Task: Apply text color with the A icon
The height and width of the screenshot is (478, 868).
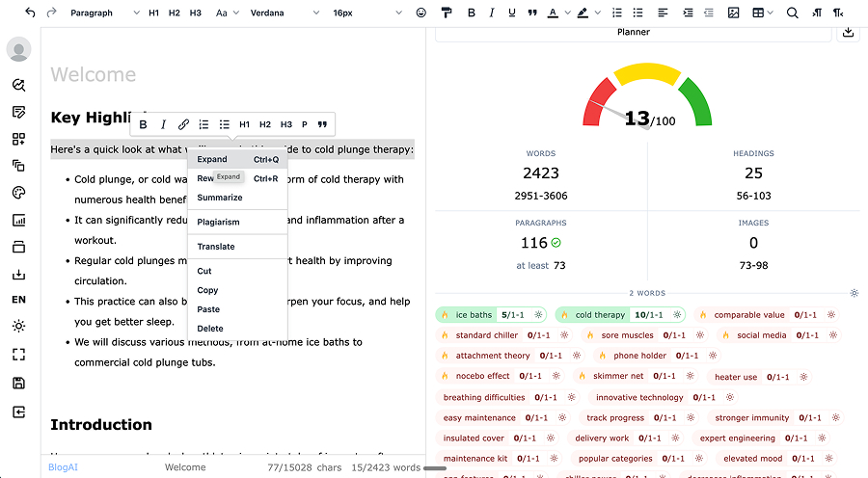Action: coord(553,13)
